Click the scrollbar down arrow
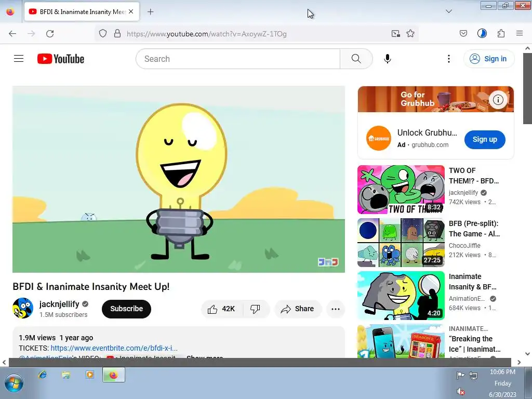 (527, 353)
